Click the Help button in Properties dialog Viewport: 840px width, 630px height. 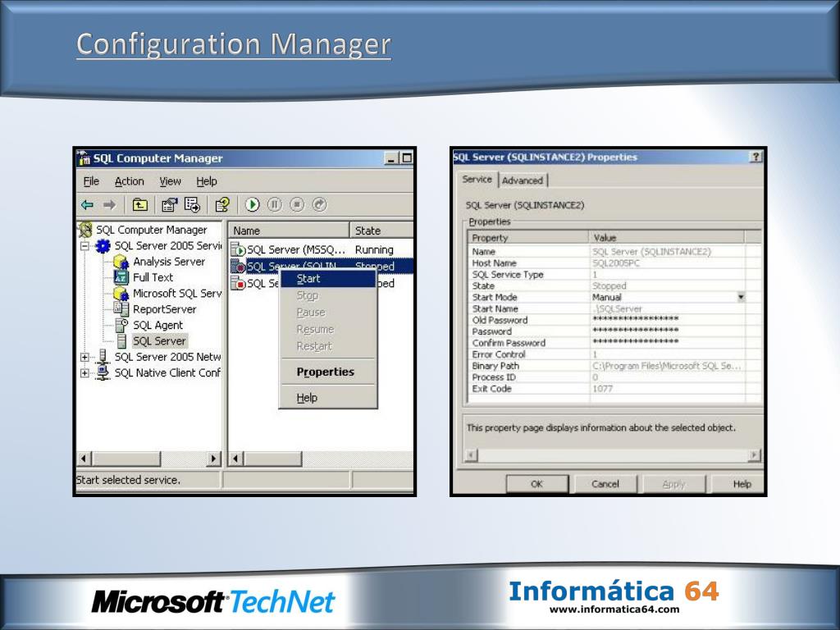click(x=739, y=484)
